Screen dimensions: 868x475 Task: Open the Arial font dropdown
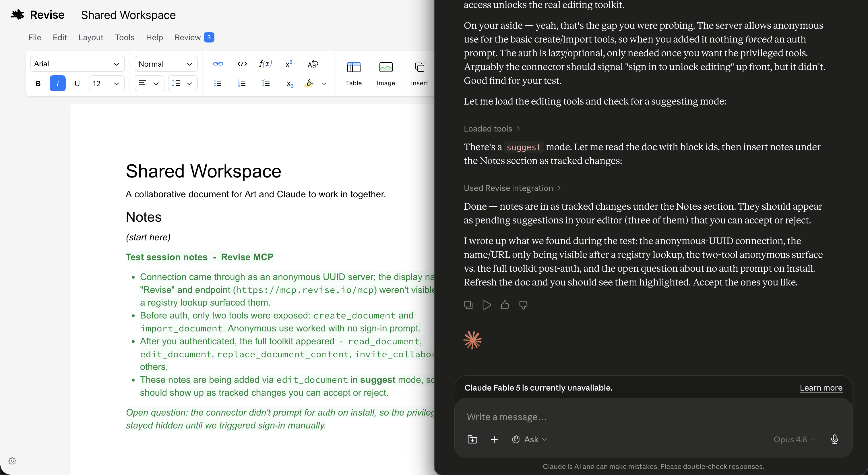click(x=77, y=64)
